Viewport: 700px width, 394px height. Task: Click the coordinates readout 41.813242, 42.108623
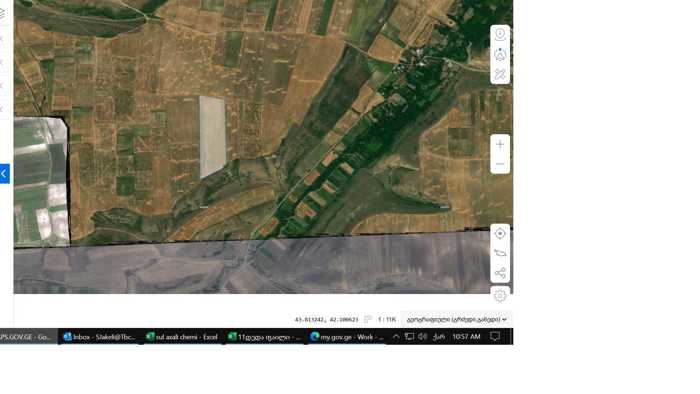[326, 319]
